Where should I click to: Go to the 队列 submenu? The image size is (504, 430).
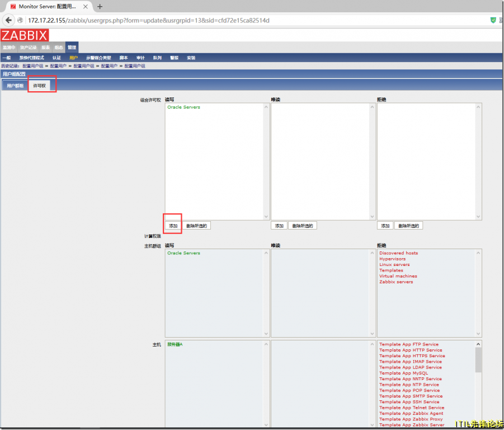157,58
